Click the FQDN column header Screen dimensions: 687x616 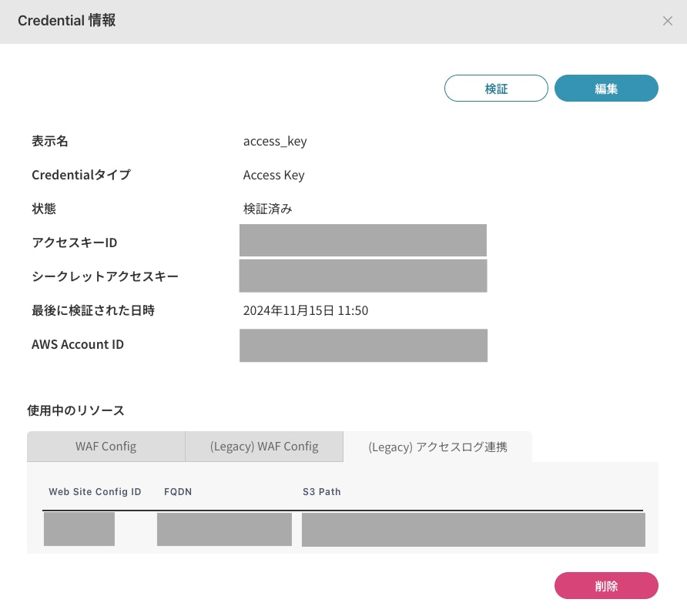tap(177, 491)
